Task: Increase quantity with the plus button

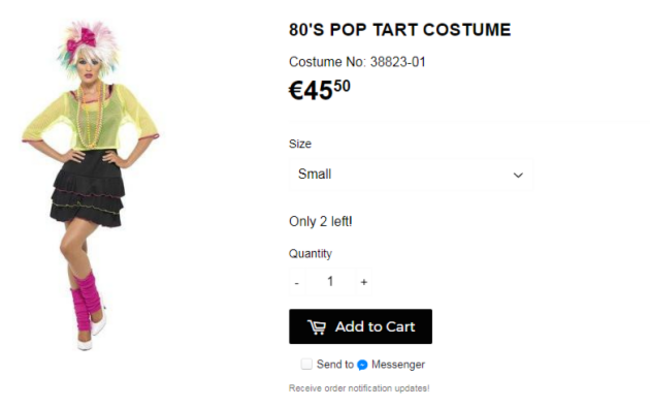Action: click(x=364, y=282)
